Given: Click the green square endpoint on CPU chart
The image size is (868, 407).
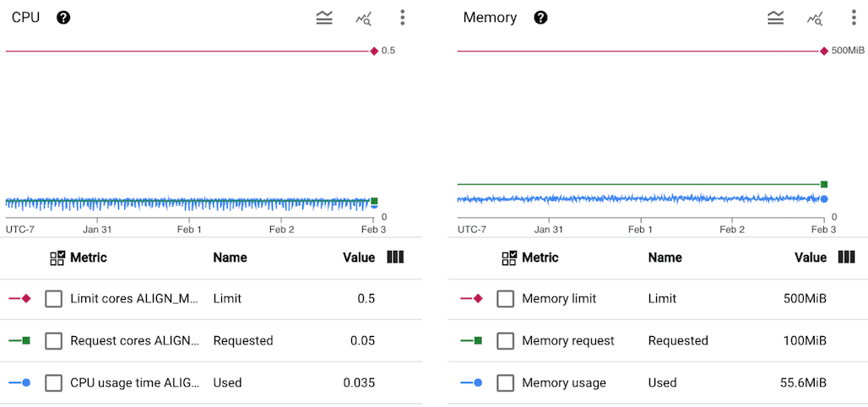Looking at the screenshot, I should tap(374, 201).
